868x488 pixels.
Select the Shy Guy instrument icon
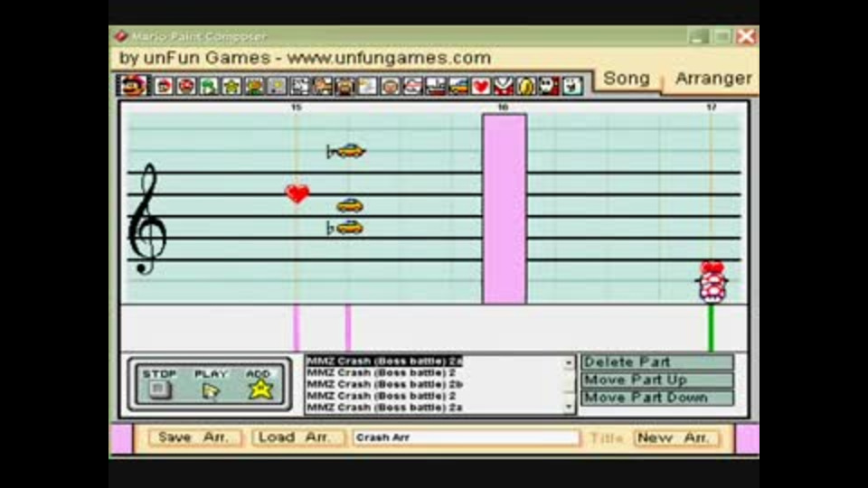point(549,87)
